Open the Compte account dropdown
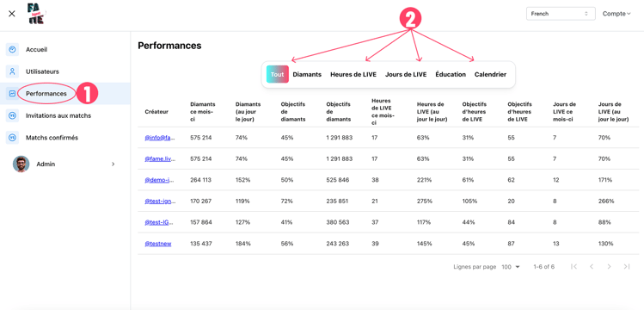This screenshot has height=310, width=644. click(616, 14)
